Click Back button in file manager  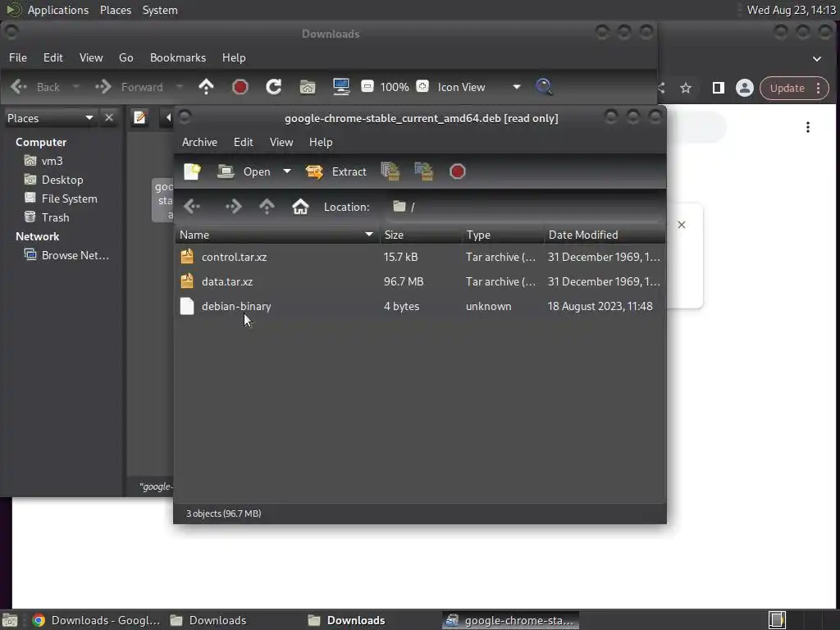coord(34,87)
